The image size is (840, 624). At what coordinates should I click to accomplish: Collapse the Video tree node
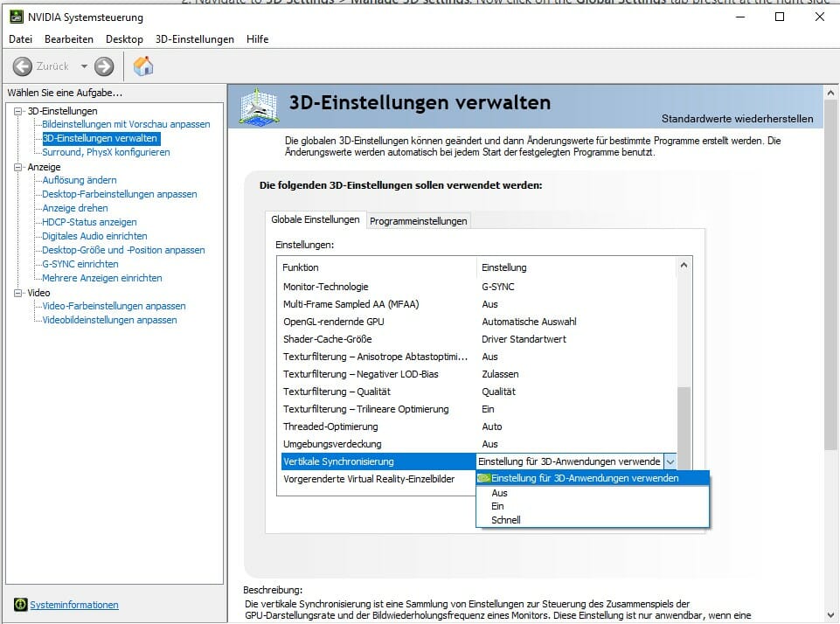click(x=19, y=293)
